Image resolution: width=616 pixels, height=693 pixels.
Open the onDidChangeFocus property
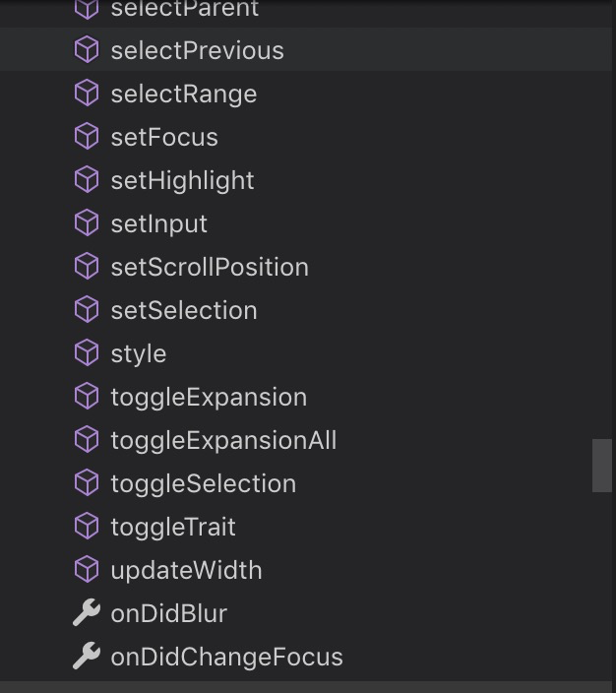[x=226, y=657]
